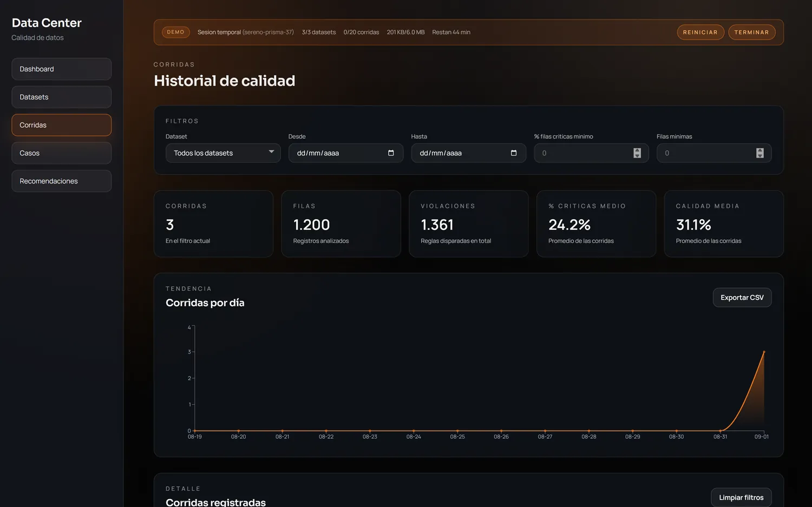Click the CORRIDAS card value 3
The width and height of the screenshot is (812, 507).
170,225
